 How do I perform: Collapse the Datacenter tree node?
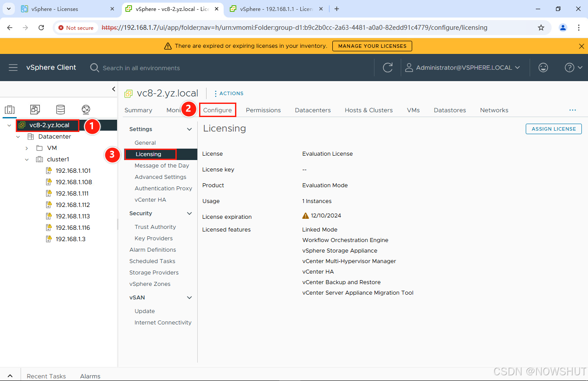click(18, 137)
